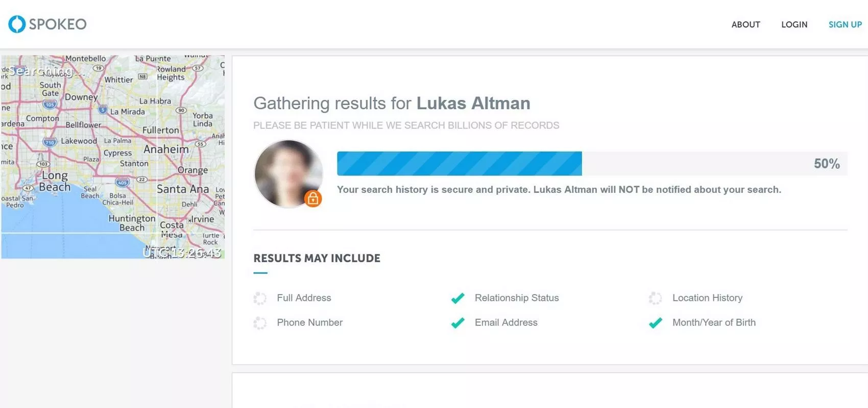Click the Spokeo logo icon

pyautogui.click(x=17, y=24)
